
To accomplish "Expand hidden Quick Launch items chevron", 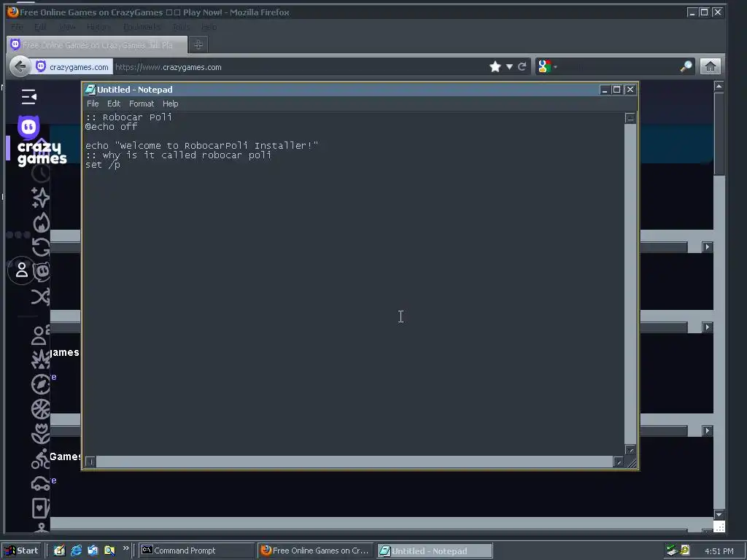I will 125,548.
